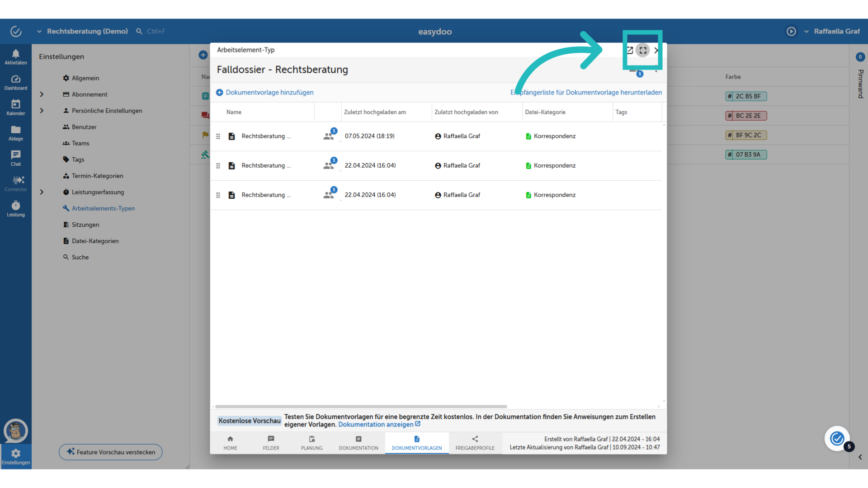Open Allgemein settings
868x488 pixels.
[x=81, y=78]
